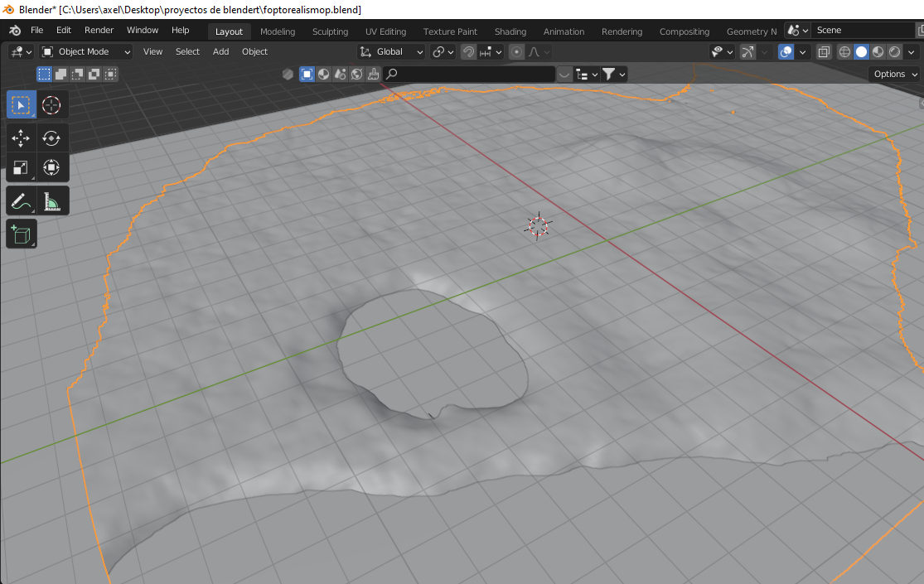Open snapping options dropdown
The image size is (924, 584).
point(491,52)
